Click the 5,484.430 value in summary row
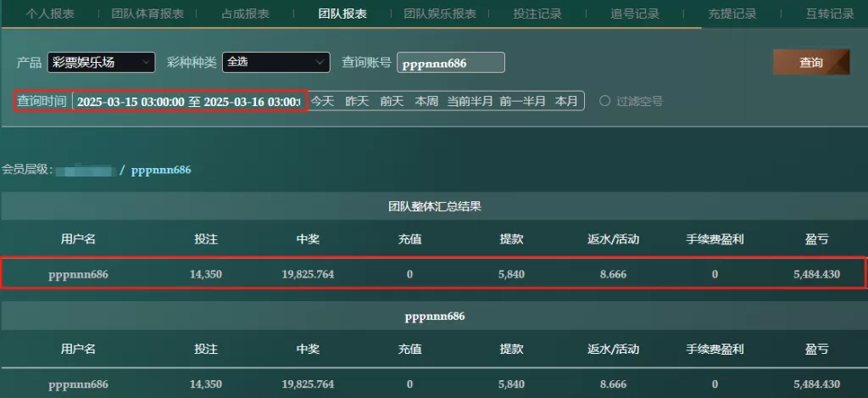The width and height of the screenshot is (868, 398). [x=817, y=274]
